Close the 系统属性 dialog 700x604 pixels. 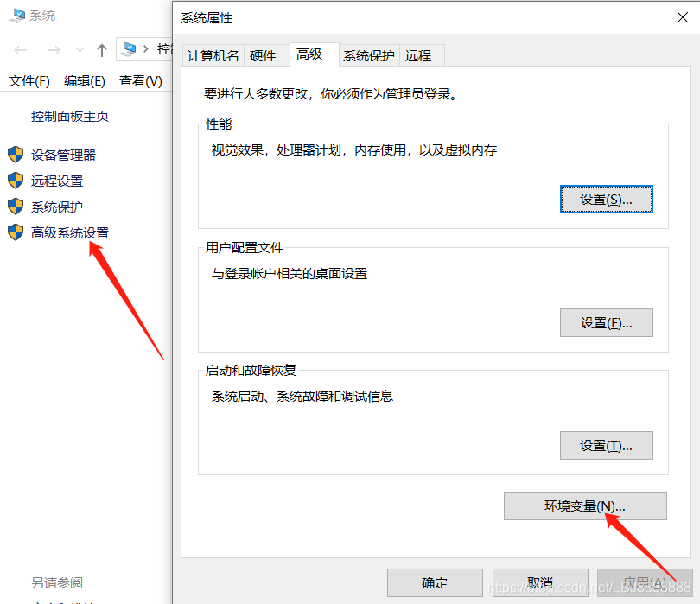(682, 17)
